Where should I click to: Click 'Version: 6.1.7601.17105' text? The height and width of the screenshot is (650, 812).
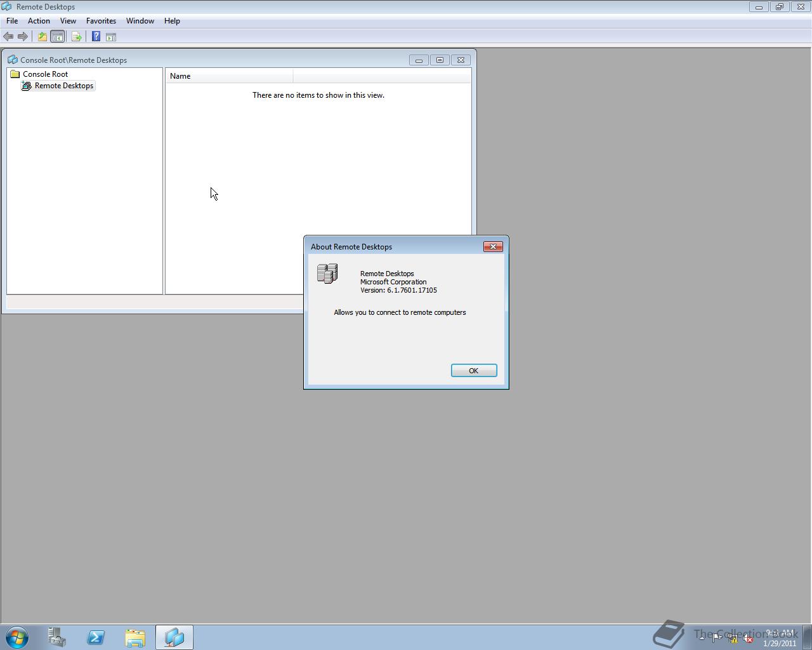click(x=398, y=290)
